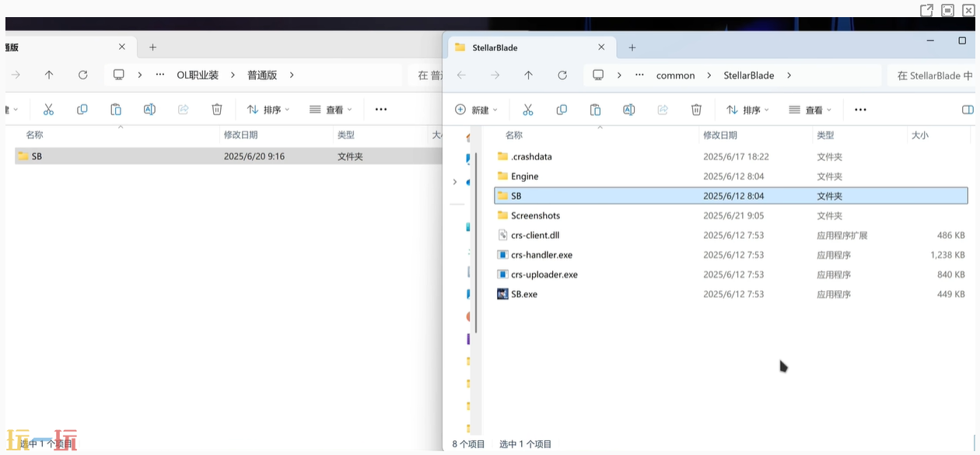Click Screenshots modified date 2025/6/21 9:05
Screen dimensions: 980x455
(x=733, y=215)
